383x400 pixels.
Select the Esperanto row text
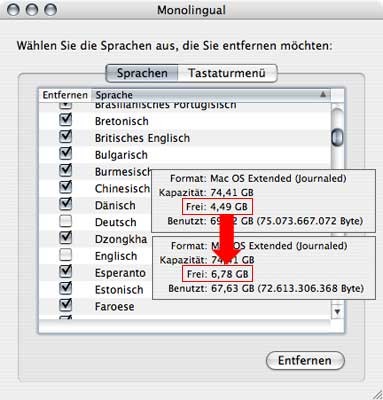(x=120, y=273)
